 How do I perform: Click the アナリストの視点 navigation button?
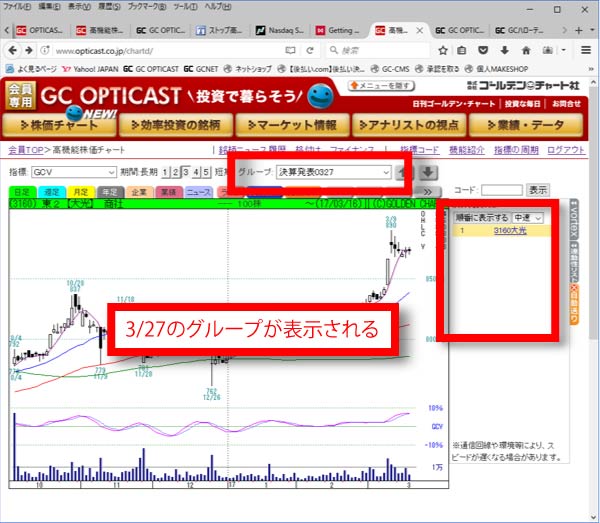click(409, 125)
